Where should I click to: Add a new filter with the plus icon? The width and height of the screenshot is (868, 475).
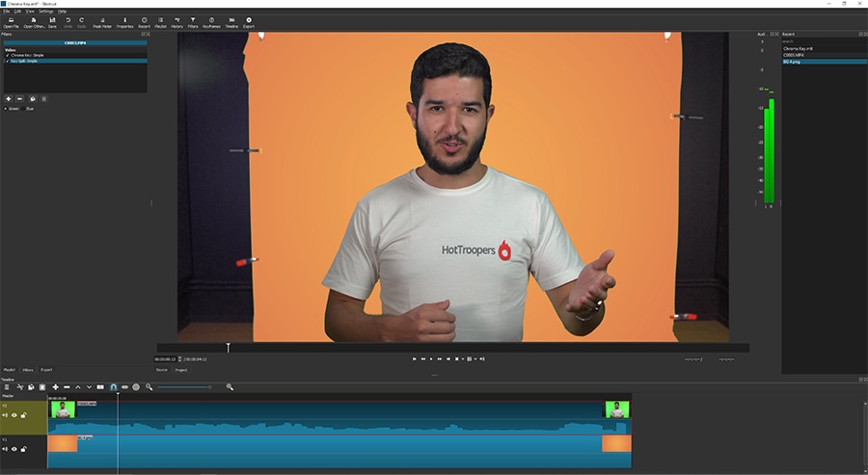point(9,98)
